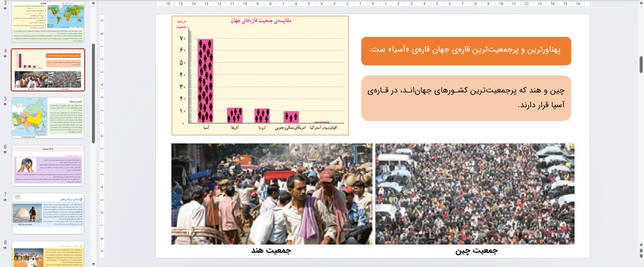Click the animation star icon beside slide 8
The image size is (644, 267).
click(5, 248)
